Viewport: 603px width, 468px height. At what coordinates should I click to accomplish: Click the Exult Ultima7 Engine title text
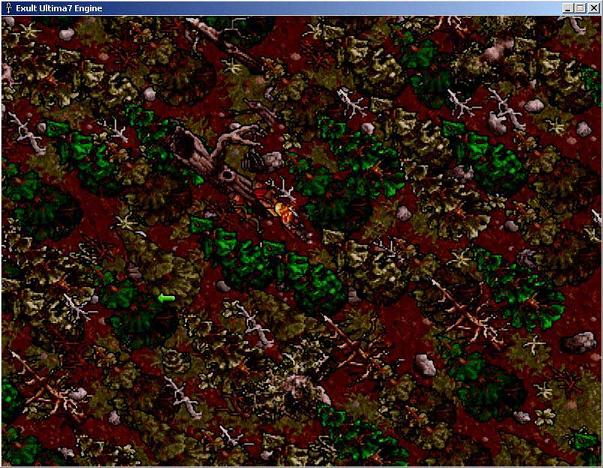click(59, 8)
